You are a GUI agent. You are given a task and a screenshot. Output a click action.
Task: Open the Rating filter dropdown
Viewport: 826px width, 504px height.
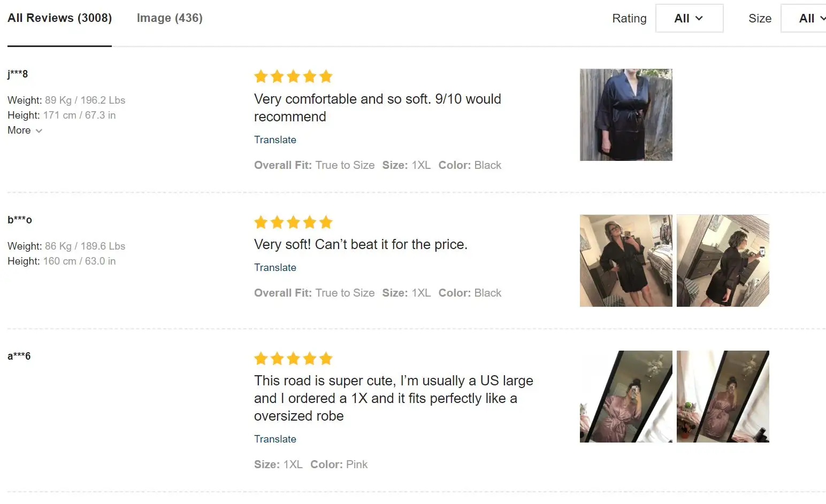click(x=689, y=19)
